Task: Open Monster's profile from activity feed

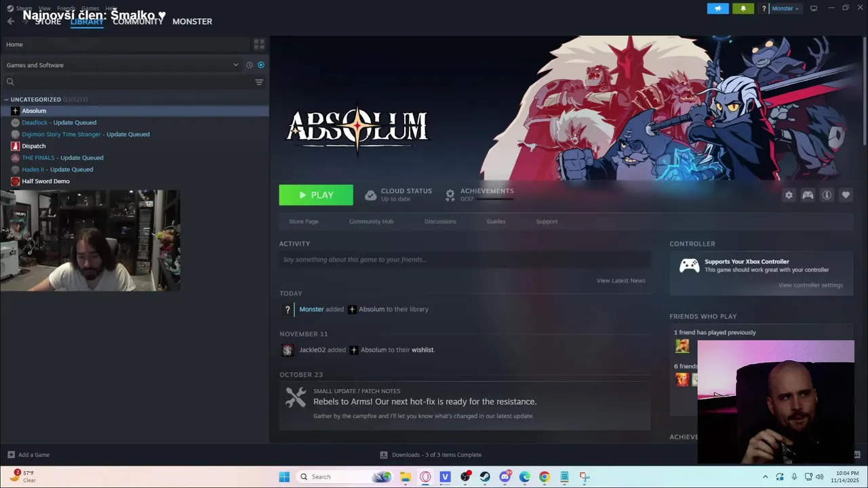Action: (311, 309)
